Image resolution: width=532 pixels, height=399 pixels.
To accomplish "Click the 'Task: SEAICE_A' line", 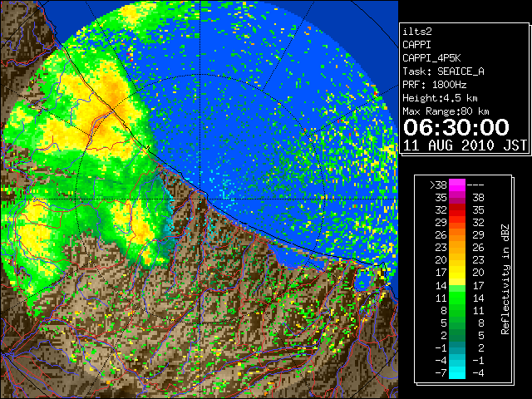I will [443, 71].
